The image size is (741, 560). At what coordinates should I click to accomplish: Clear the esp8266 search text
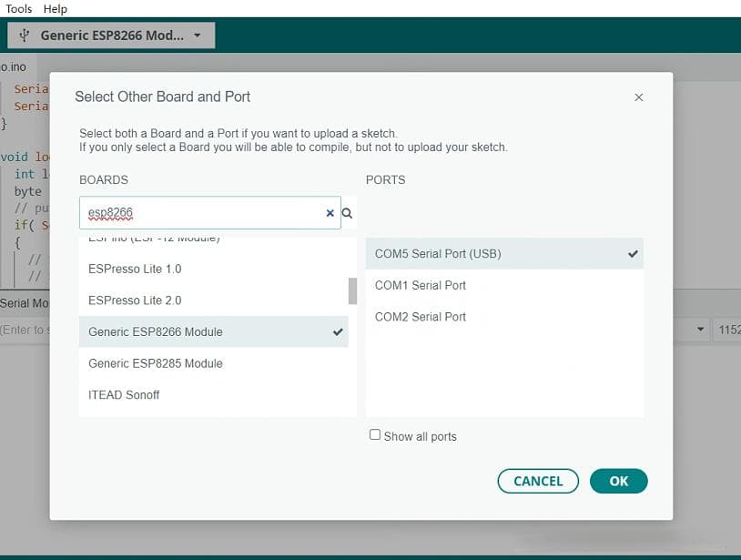click(330, 213)
